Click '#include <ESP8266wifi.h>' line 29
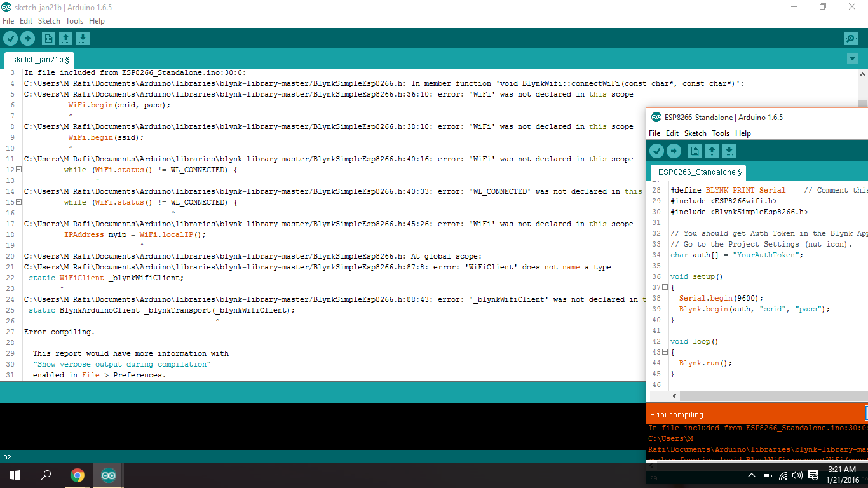 pyautogui.click(x=723, y=201)
